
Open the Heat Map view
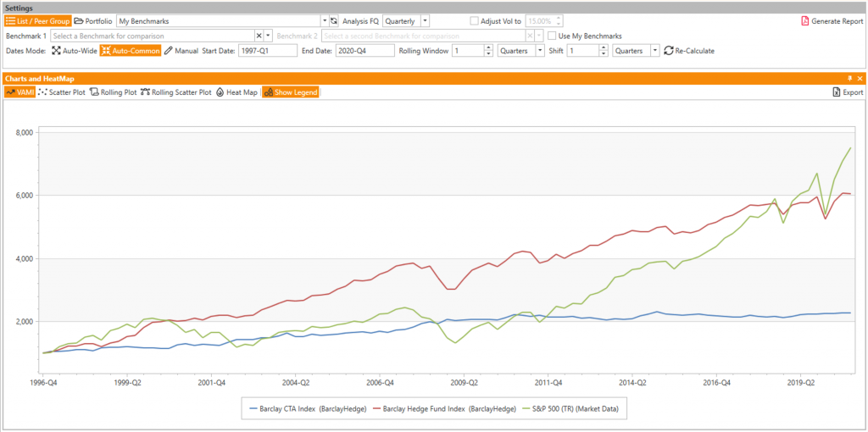(237, 92)
